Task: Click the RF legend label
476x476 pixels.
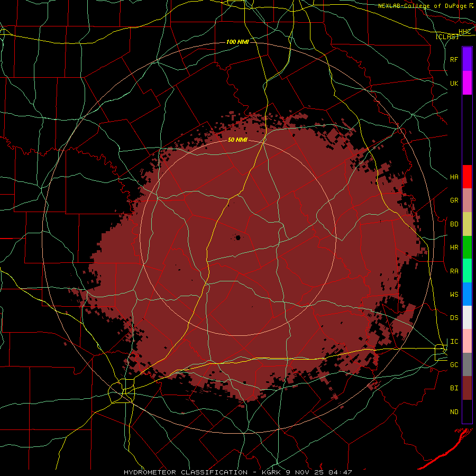Action: pyautogui.click(x=454, y=59)
